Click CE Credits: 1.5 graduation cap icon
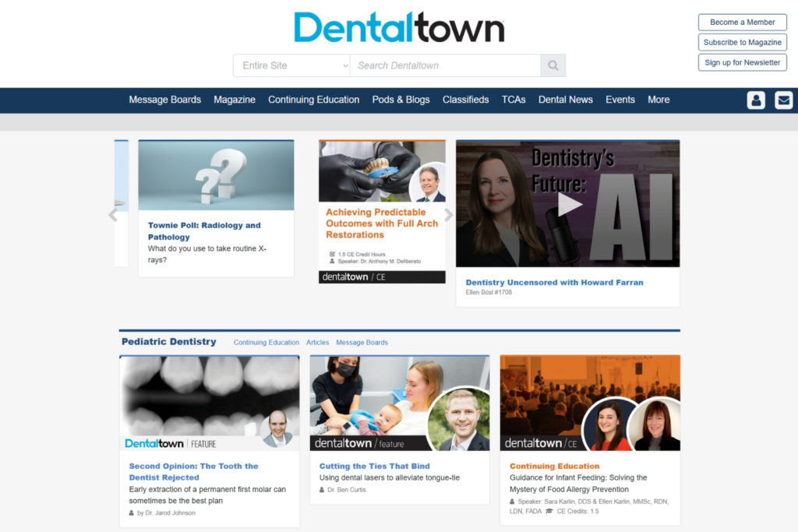The width and height of the screenshot is (798, 532). click(549, 511)
